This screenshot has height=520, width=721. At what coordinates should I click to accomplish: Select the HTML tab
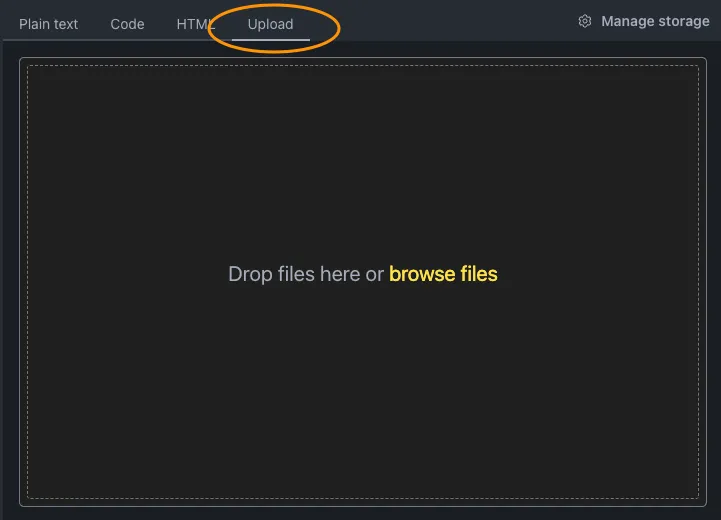point(195,24)
